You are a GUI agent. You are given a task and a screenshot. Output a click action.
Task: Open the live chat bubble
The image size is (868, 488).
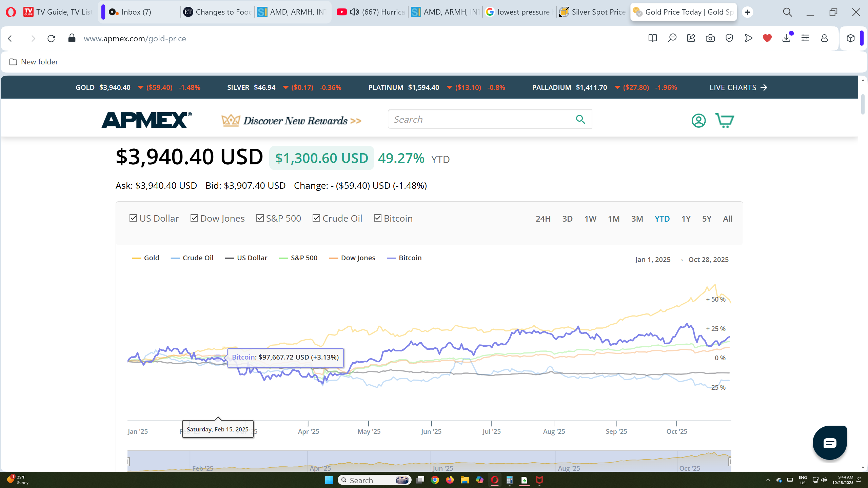click(829, 443)
